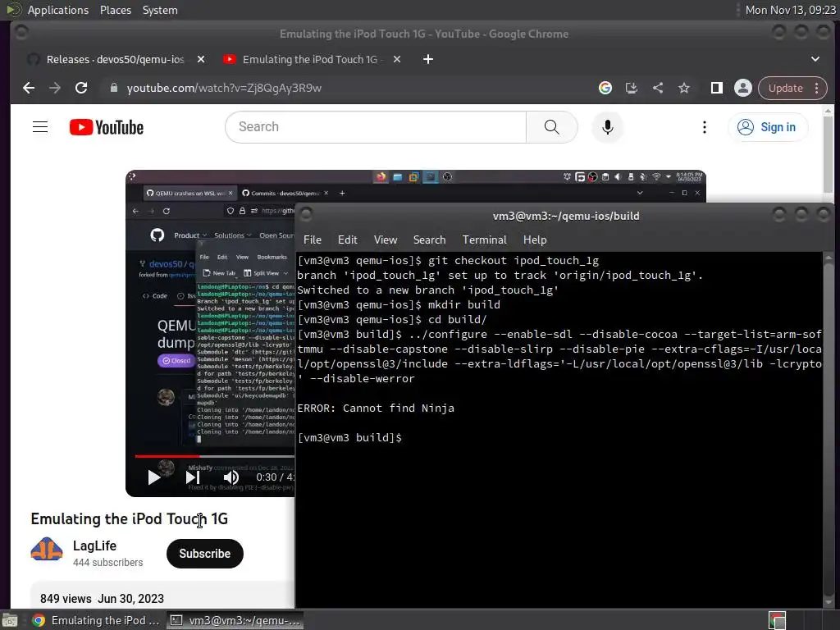Click ERROR: Cannot find Ninja line
The image size is (840, 630).
(x=376, y=409)
